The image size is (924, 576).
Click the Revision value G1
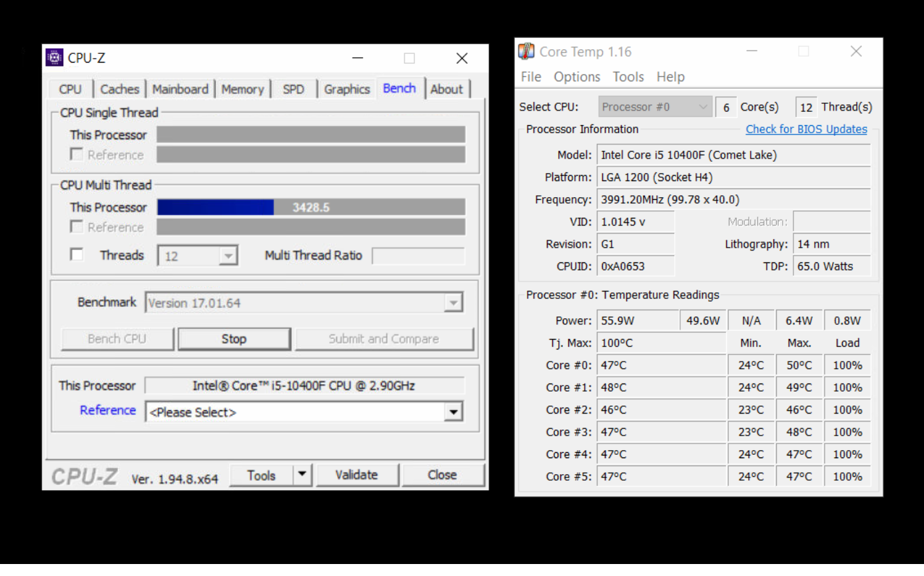pos(636,244)
